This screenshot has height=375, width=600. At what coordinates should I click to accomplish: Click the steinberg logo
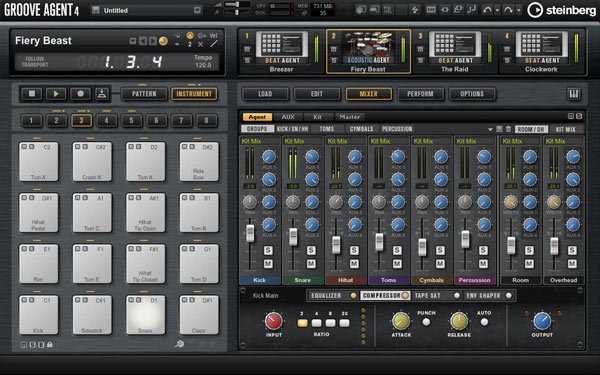pos(561,10)
